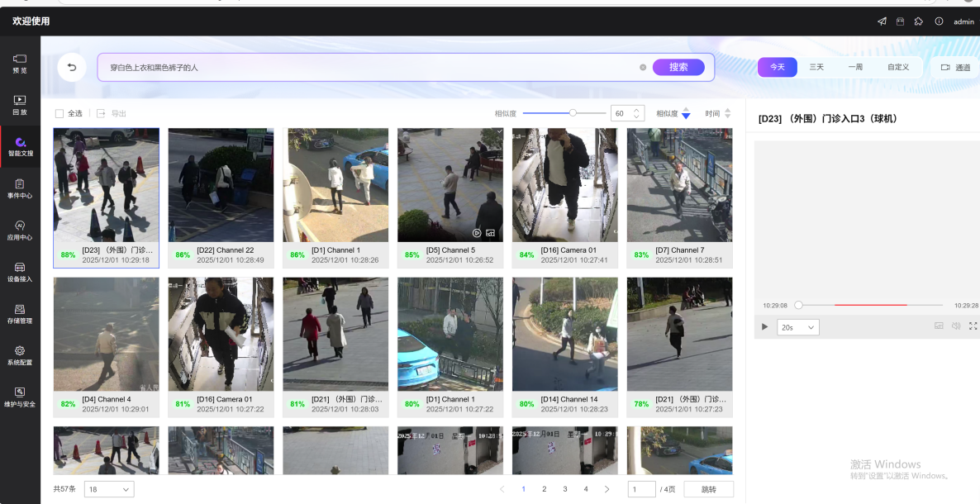This screenshot has width=980, height=504.
Task: Expand the admin user menu
Action: tap(963, 21)
